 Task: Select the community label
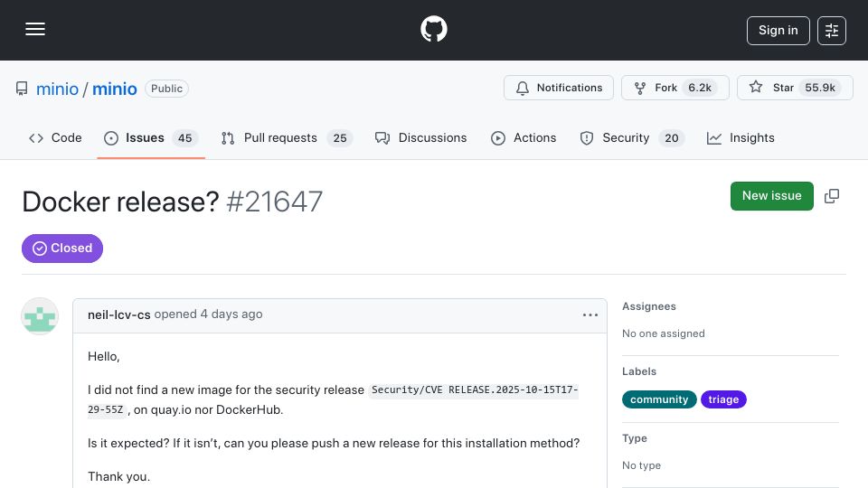[659, 399]
